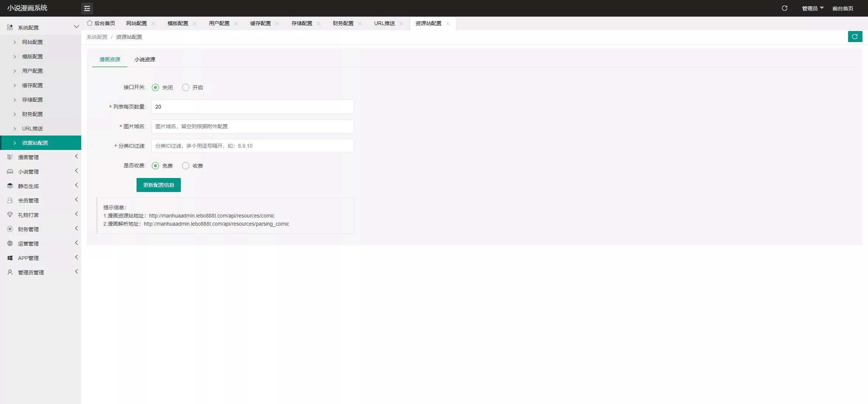Screen dimensions: 868x404
Task: Click the 小说管理 book icon
Action: pyautogui.click(x=10, y=171)
